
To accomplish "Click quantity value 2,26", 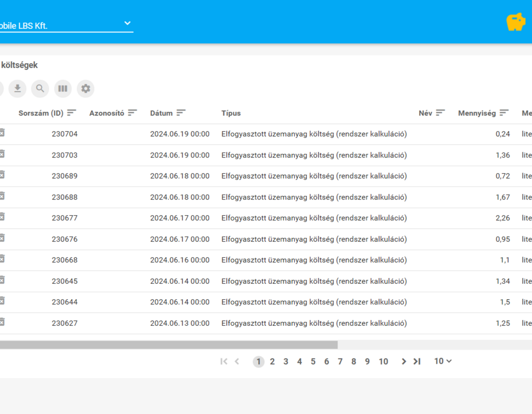I will (502, 218).
